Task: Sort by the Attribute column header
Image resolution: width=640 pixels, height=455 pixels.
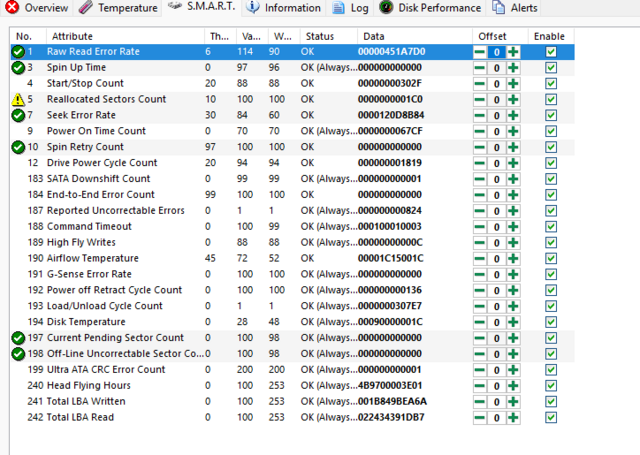Action: pos(125,36)
